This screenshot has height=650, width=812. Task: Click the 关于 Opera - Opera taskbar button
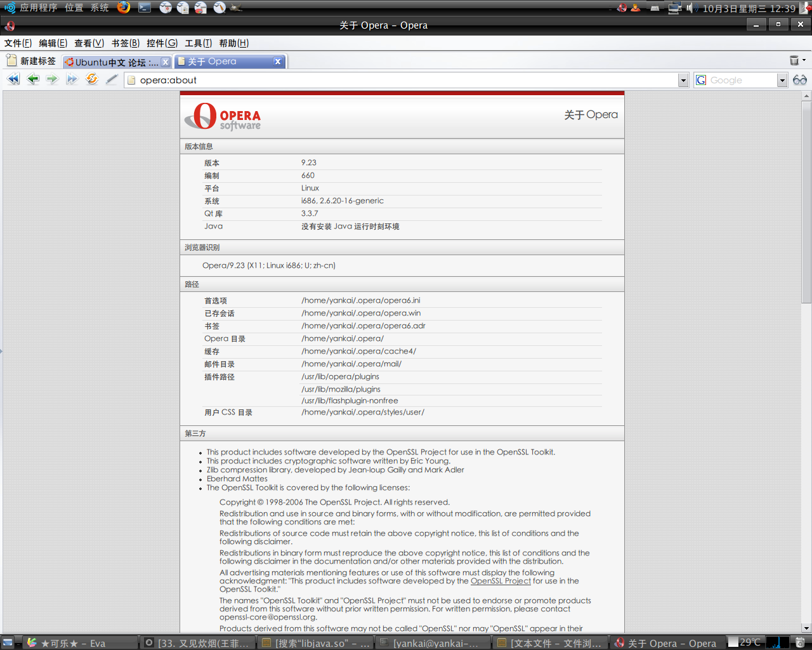coord(667,643)
